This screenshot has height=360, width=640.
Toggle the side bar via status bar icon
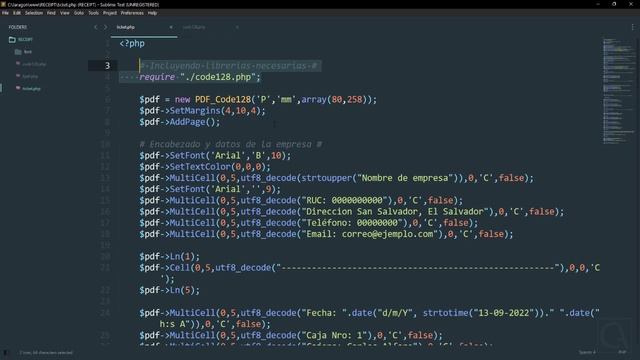point(5,352)
